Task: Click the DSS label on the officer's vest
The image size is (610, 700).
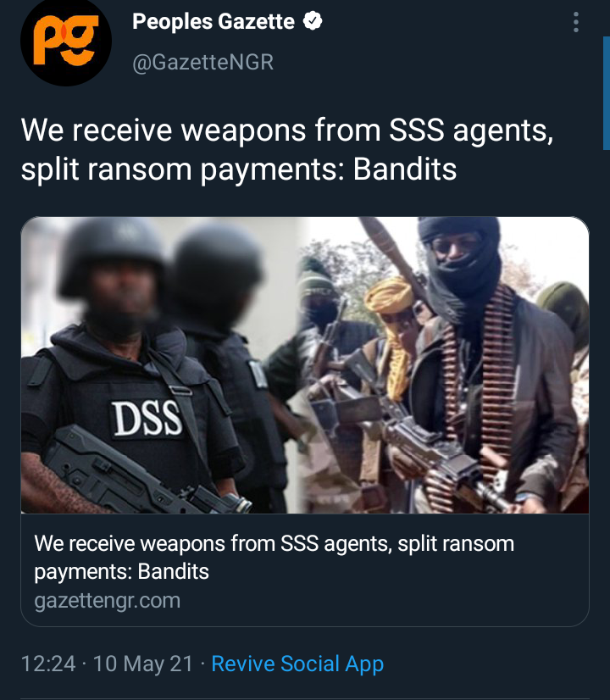Action: tap(147, 419)
